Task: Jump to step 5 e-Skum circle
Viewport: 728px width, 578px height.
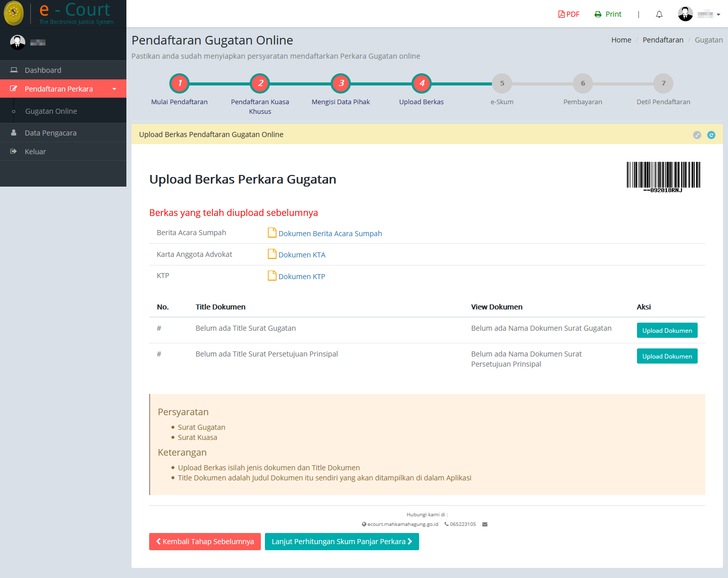Action: [502, 83]
